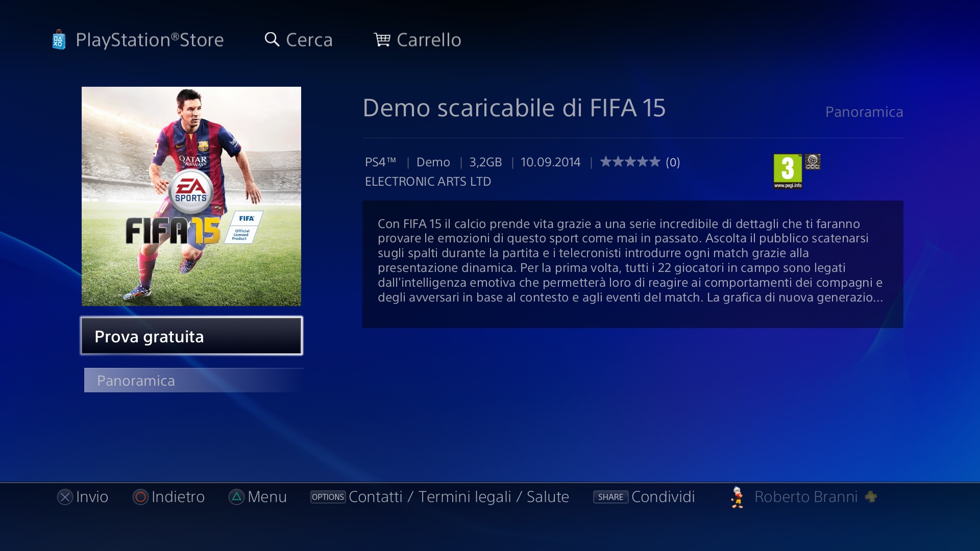Click the triangle button Menu icon
Viewport: 980px width, 551px height.
(236, 497)
